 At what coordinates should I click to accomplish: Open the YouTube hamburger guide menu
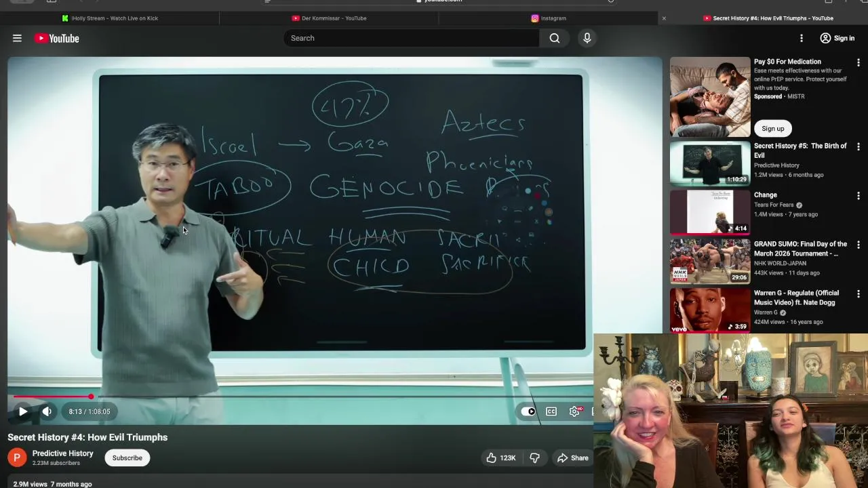click(x=17, y=38)
